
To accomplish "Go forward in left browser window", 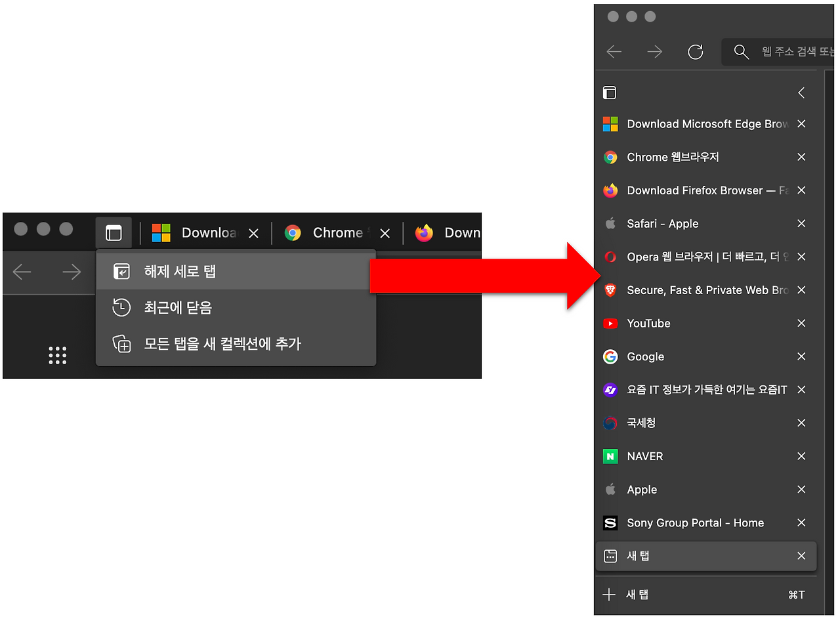I will point(72,271).
